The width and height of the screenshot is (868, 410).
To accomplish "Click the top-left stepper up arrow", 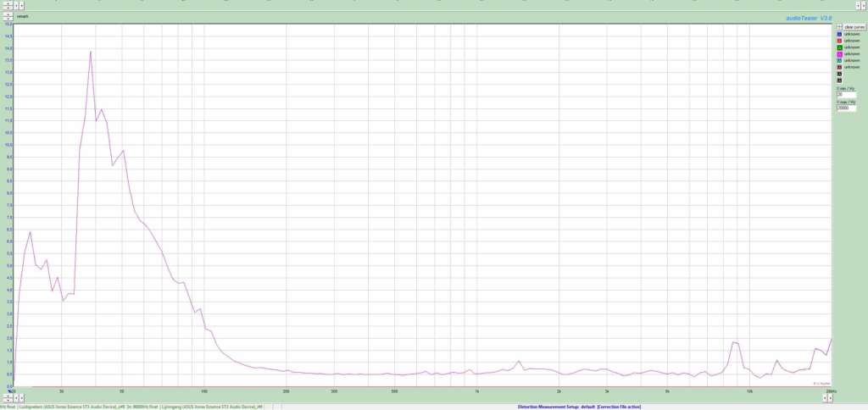I will [8, 3].
